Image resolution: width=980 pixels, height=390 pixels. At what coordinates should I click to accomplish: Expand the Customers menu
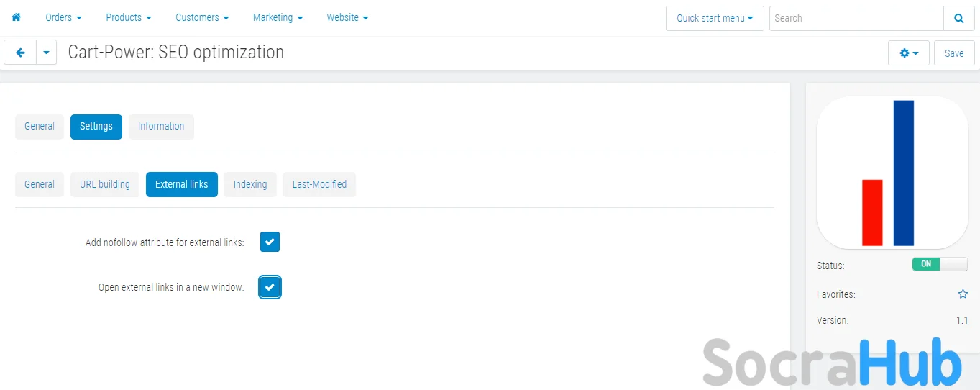tap(202, 17)
